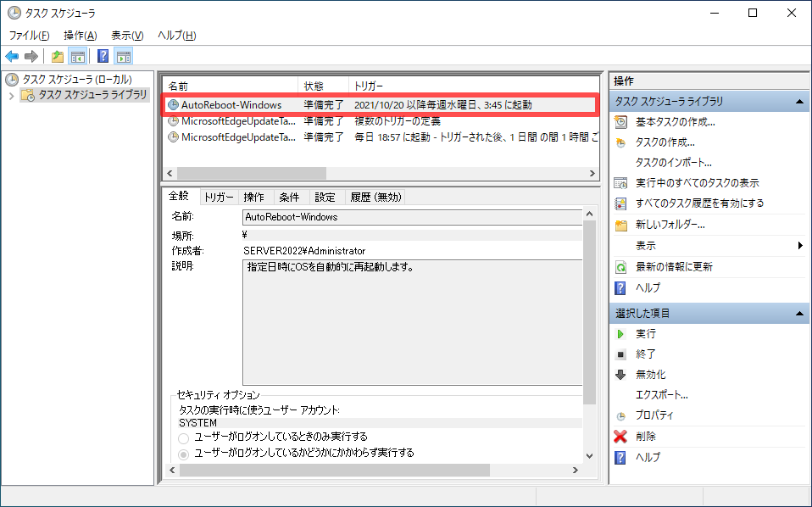This screenshot has height=507, width=812.
Task: Click the 説明 description text box
Action: (x=412, y=323)
